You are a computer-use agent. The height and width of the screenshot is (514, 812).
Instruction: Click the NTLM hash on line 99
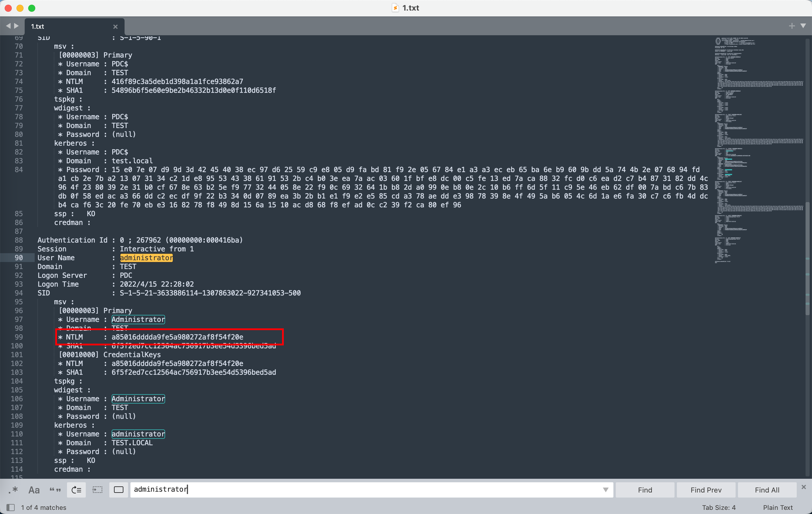(x=177, y=337)
